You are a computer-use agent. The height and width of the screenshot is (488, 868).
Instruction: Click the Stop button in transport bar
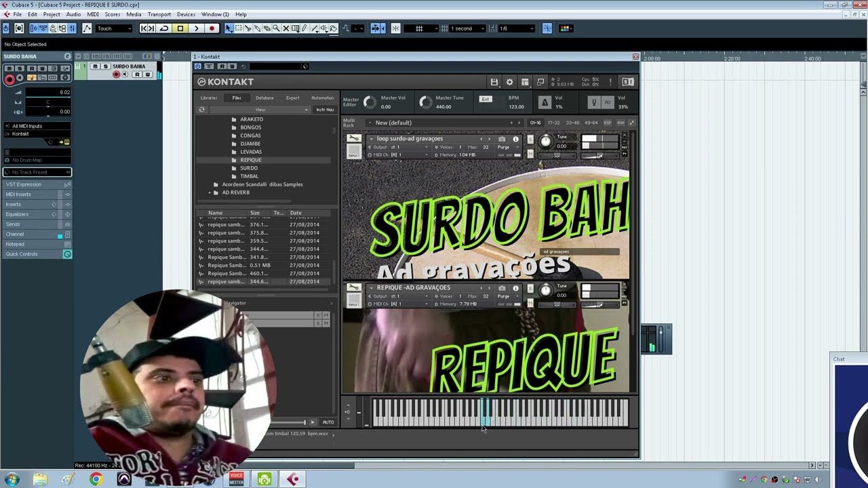180,28
